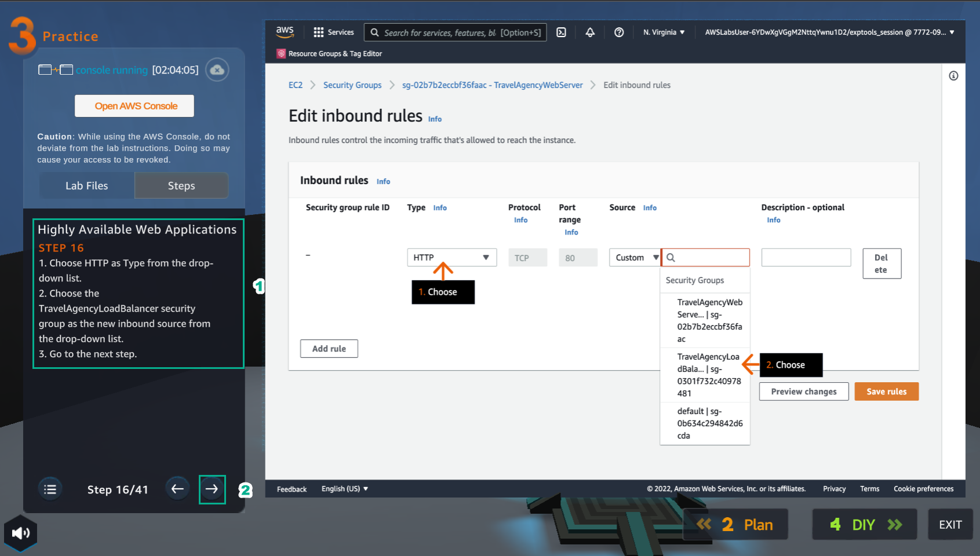Viewport: 980px width, 556px height.
Task: Open the AWS logo home link
Action: 285,32
